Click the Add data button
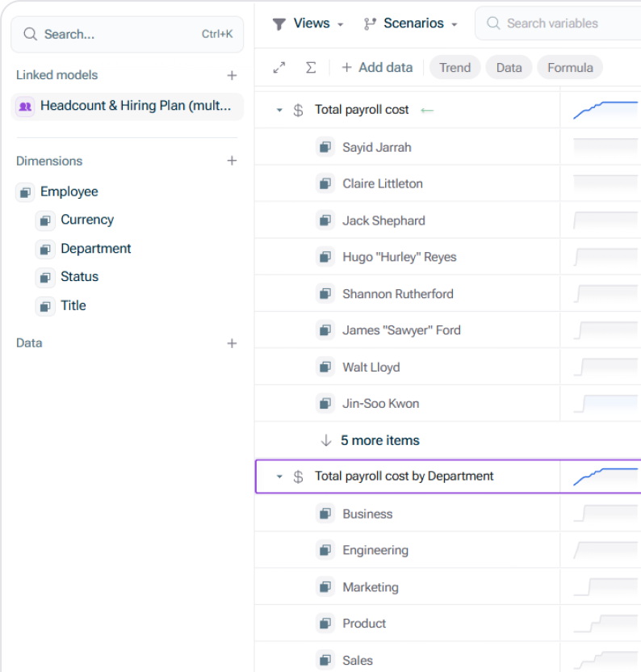 click(x=377, y=68)
